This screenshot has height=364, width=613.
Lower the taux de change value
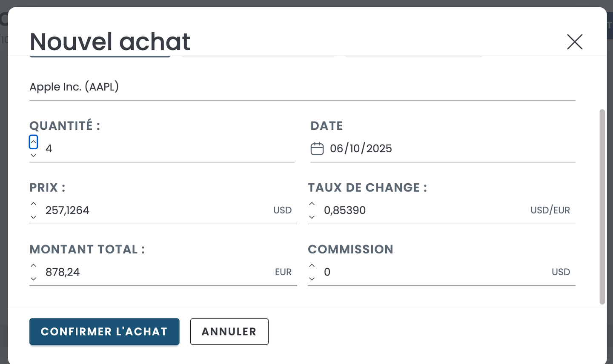pyautogui.click(x=312, y=217)
